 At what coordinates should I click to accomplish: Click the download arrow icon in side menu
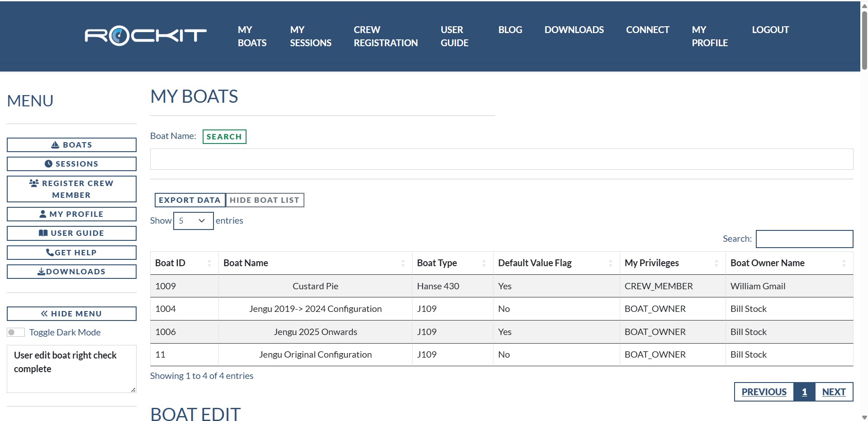(x=41, y=272)
